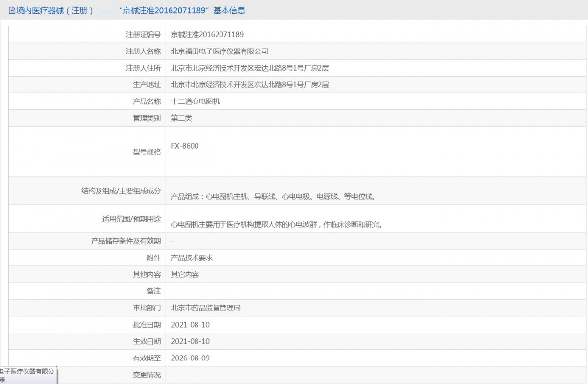Select the authority 北京市药品监督管理局
This screenshot has width=588, height=384.
point(205,308)
